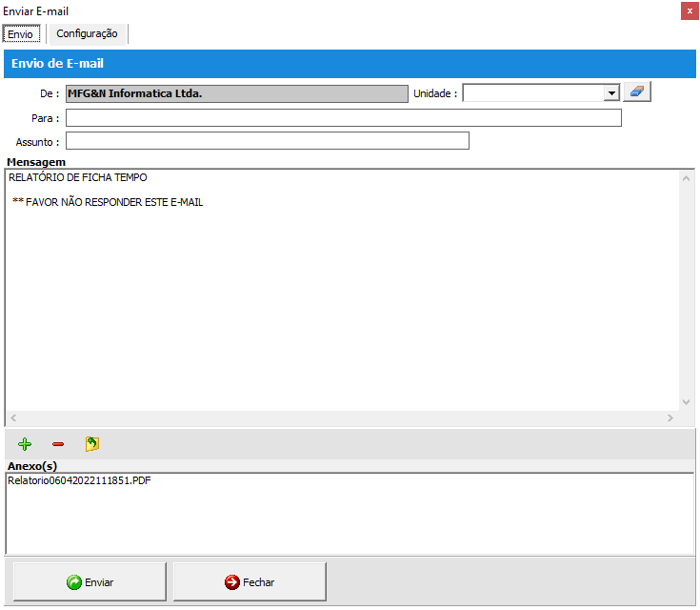Click the Enviar button
The height and width of the screenshot is (610, 700).
[90, 581]
